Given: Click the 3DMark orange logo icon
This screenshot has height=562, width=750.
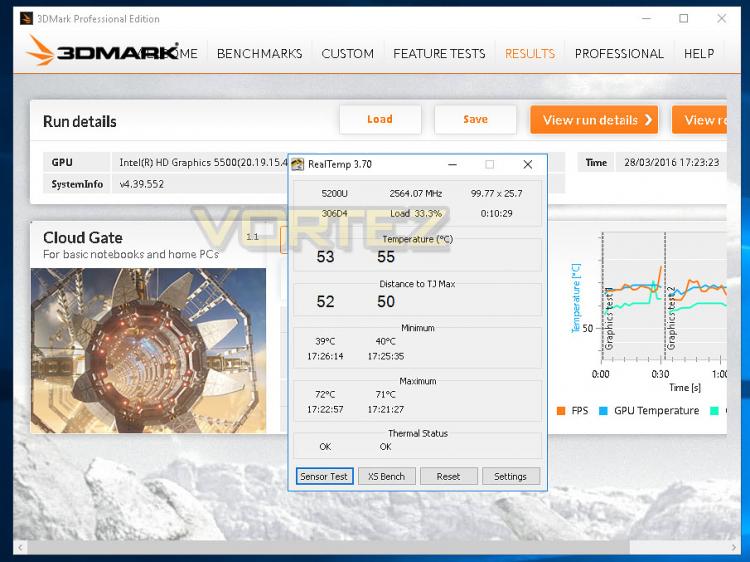Looking at the screenshot, I should [x=40, y=51].
